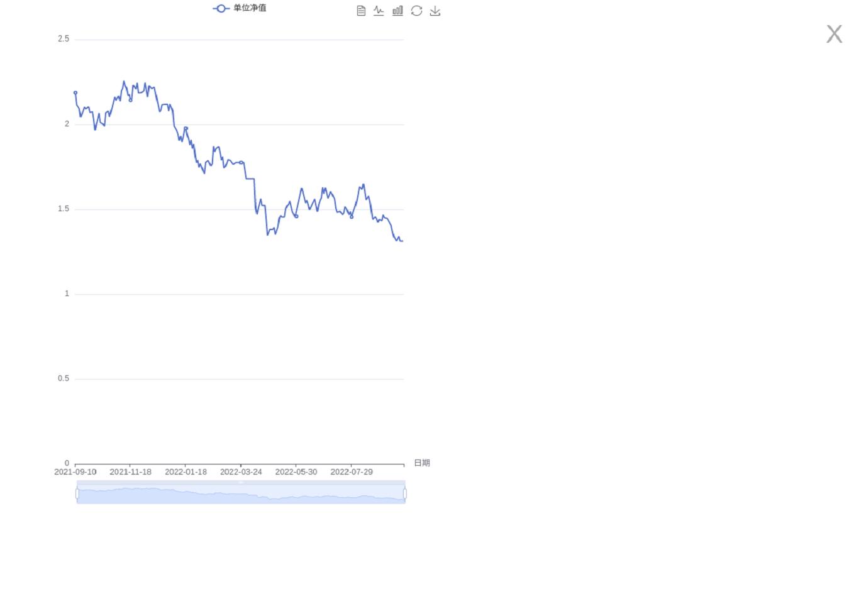Click the 2022-05-30 x-axis date label
Image resolution: width=849 pixels, height=616 pixels.
coord(296,472)
